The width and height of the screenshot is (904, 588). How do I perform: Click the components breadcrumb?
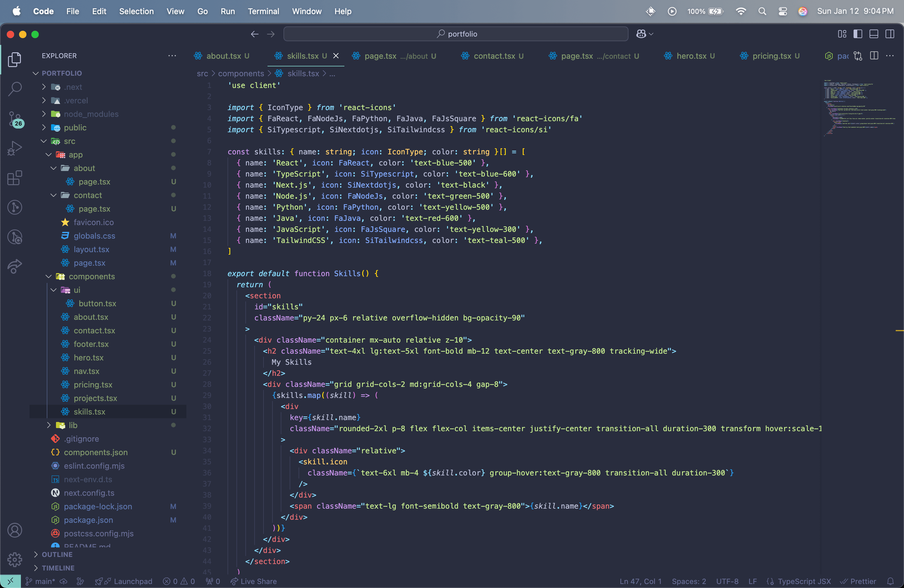pos(241,73)
